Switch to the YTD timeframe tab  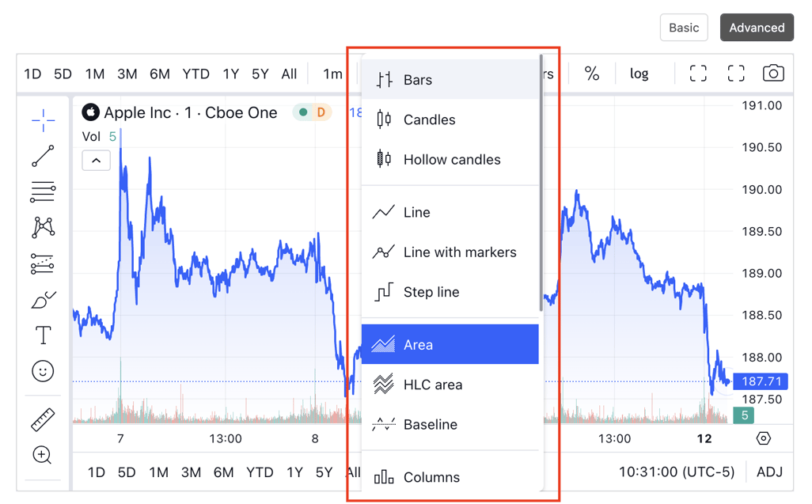tap(195, 73)
